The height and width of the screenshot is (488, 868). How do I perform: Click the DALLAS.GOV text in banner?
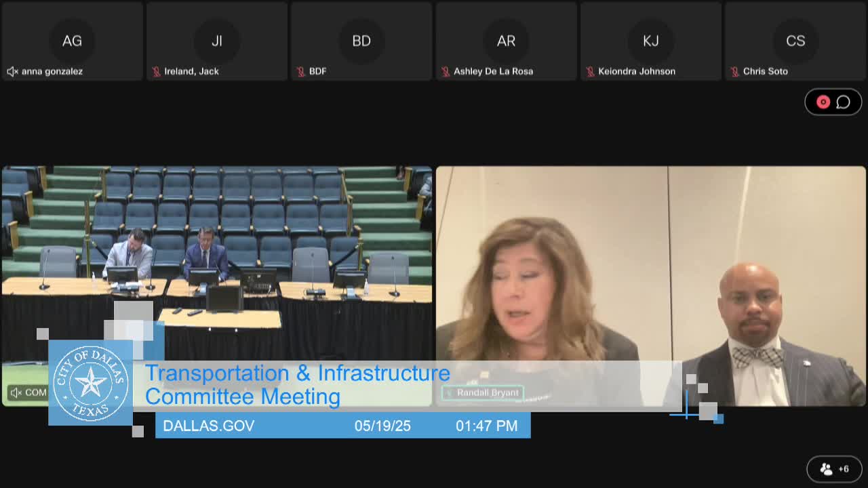click(x=209, y=426)
